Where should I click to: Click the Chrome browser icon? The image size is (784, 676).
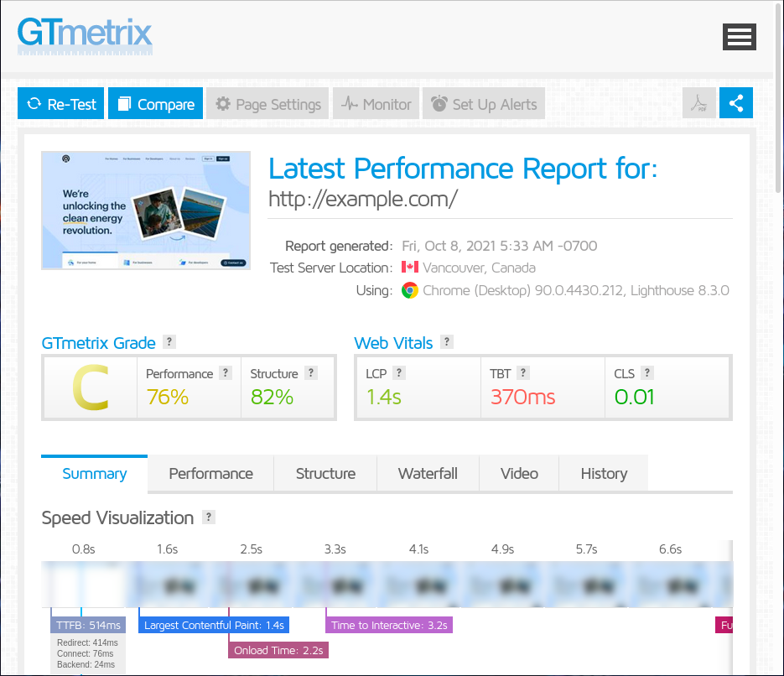(x=409, y=290)
